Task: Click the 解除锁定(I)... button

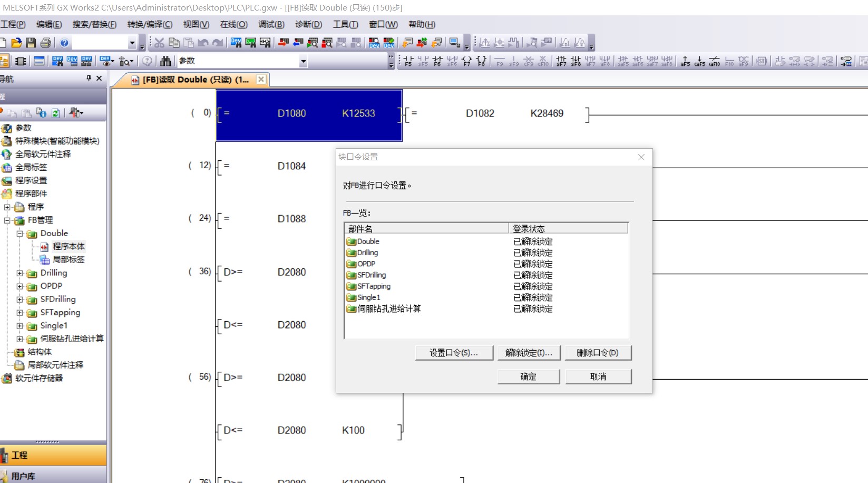Action: (x=529, y=353)
